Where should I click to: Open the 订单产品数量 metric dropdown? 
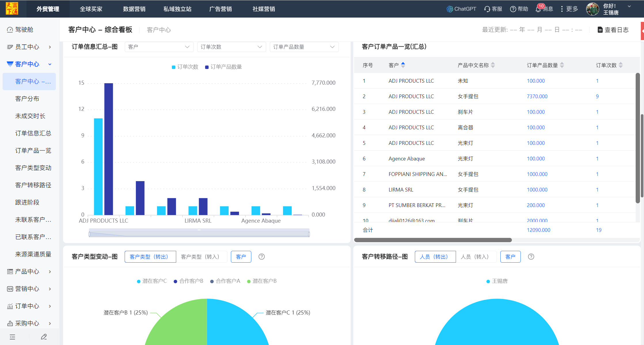[x=304, y=47]
